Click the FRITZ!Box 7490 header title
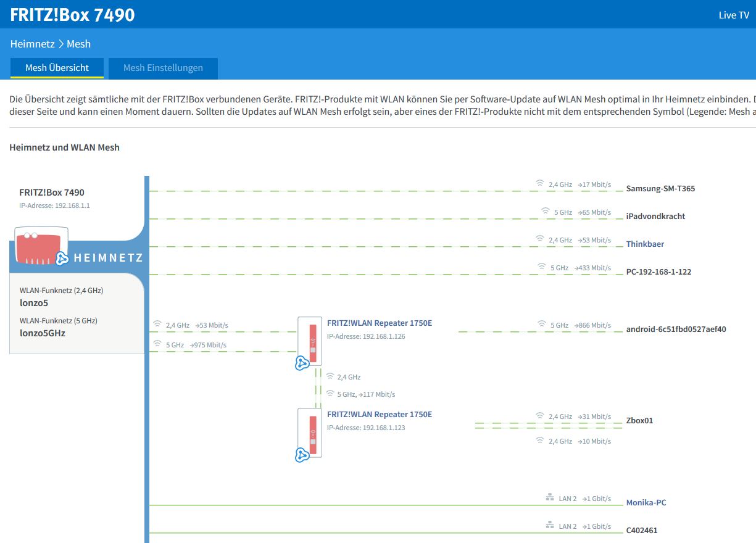756x543 pixels. 72,14
